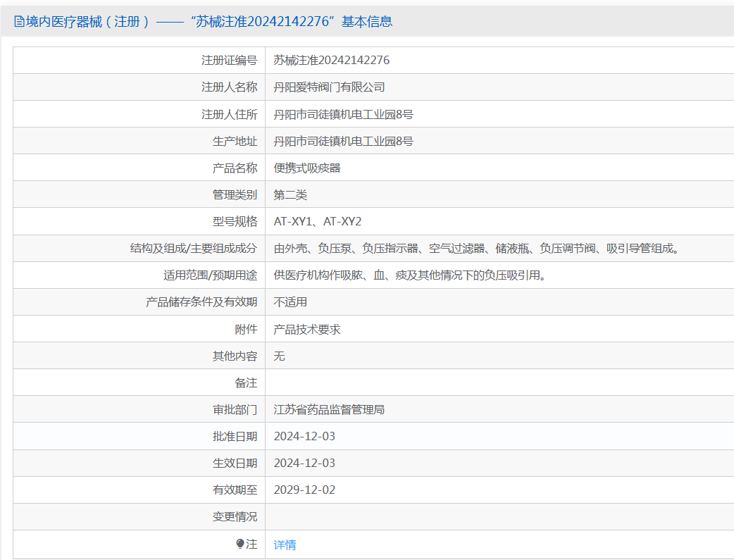Click the 批准日期 label

(x=235, y=437)
